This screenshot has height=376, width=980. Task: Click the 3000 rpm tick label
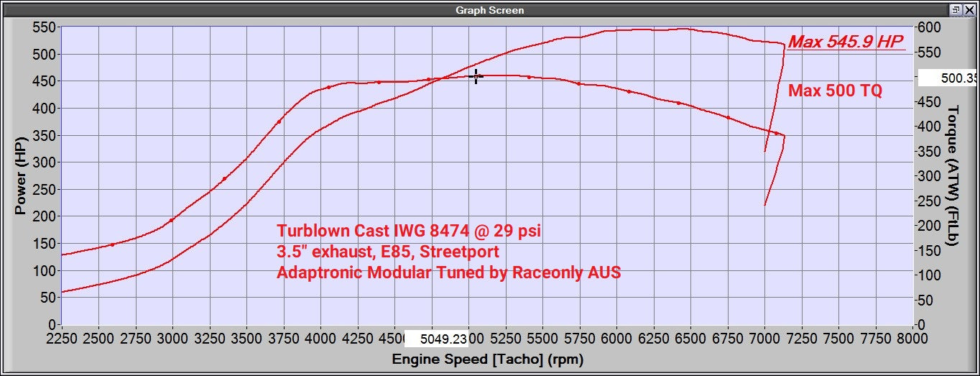(172, 338)
